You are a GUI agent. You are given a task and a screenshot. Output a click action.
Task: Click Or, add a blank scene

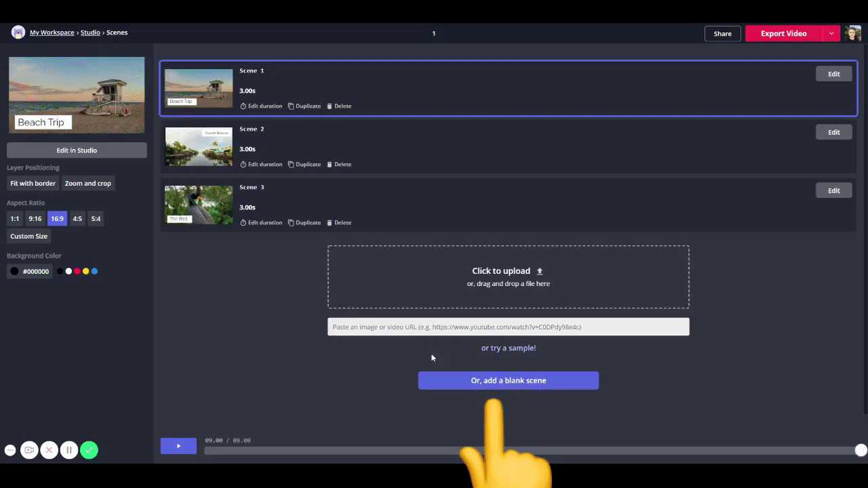pos(508,380)
